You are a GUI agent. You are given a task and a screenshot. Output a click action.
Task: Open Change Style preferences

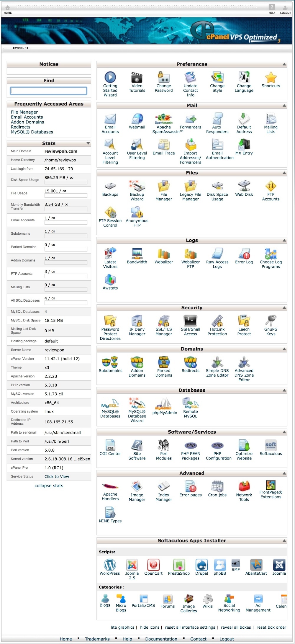[217, 77]
